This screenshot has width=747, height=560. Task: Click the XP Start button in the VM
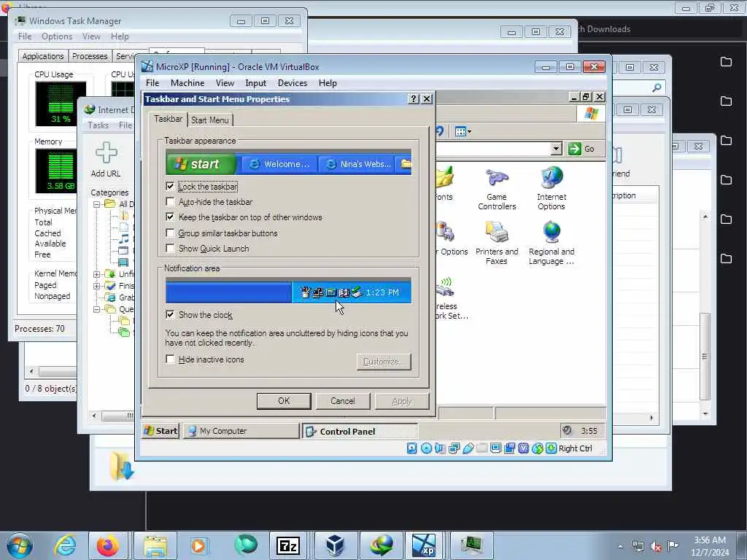click(160, 431)
